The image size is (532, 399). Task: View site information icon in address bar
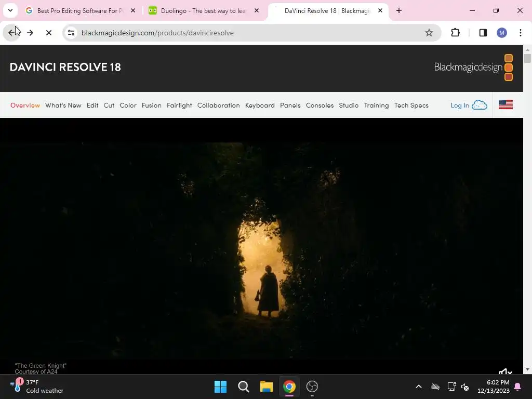point(71,33)
